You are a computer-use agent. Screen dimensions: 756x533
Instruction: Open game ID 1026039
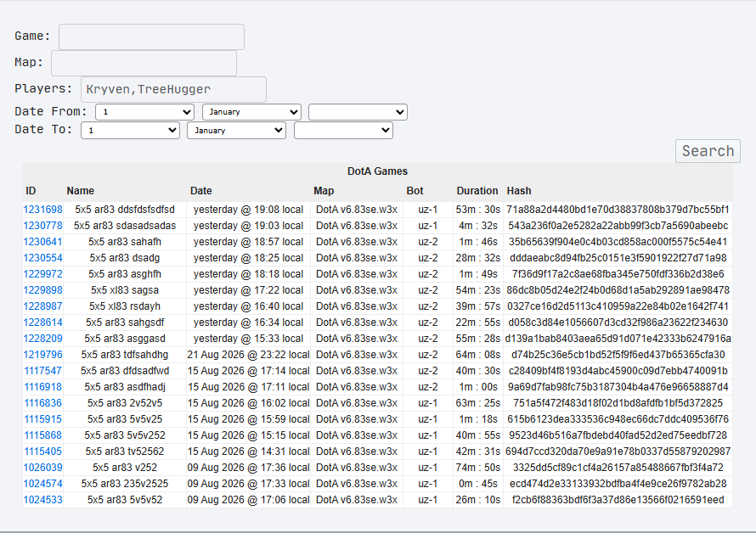(43, 468)
